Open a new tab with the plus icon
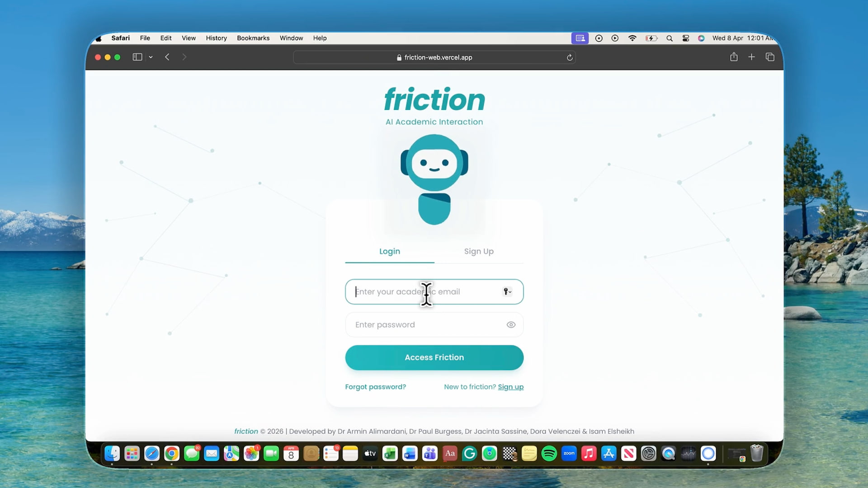Image resolution: width=868 pixels, height=488 pixels. [x=751, y=57]
